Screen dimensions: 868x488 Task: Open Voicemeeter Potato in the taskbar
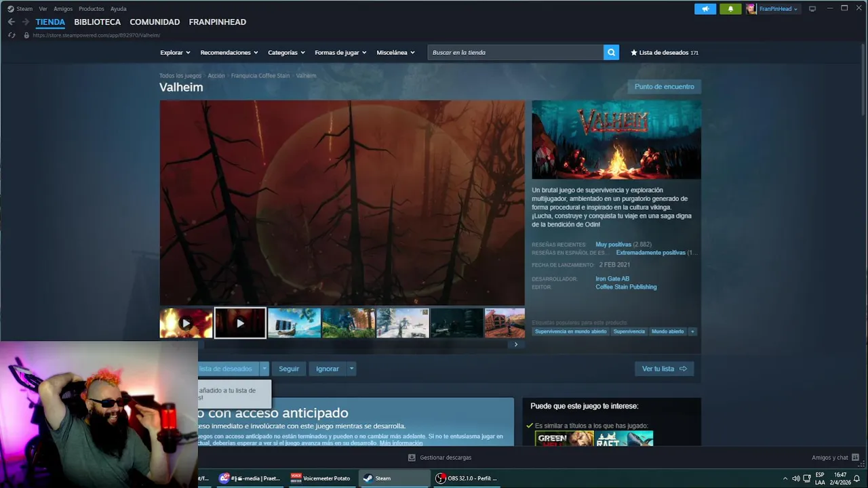pyautogui.click(x=321, y=478)
